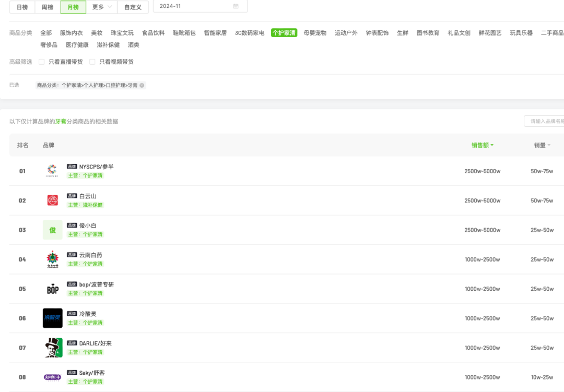Sort by 销售额 column arrow
Viewport: 564px width, 392px height.
[x=492, y=145]
